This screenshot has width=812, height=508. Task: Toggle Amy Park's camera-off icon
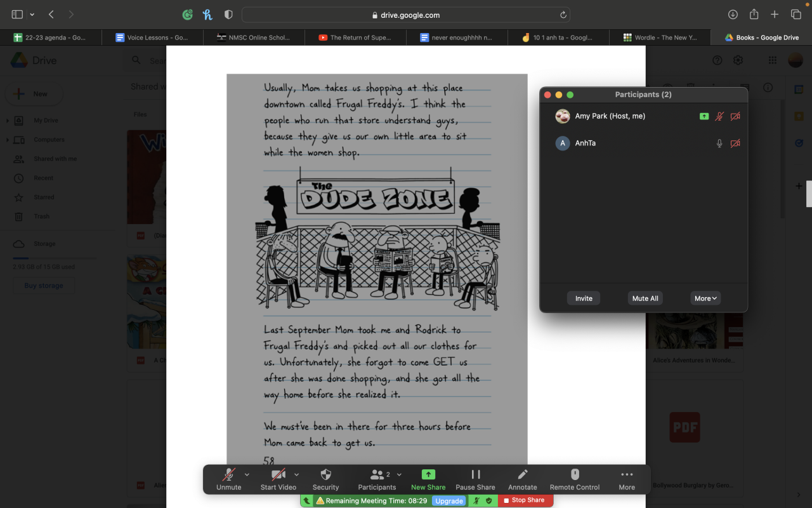click(735, 117)
